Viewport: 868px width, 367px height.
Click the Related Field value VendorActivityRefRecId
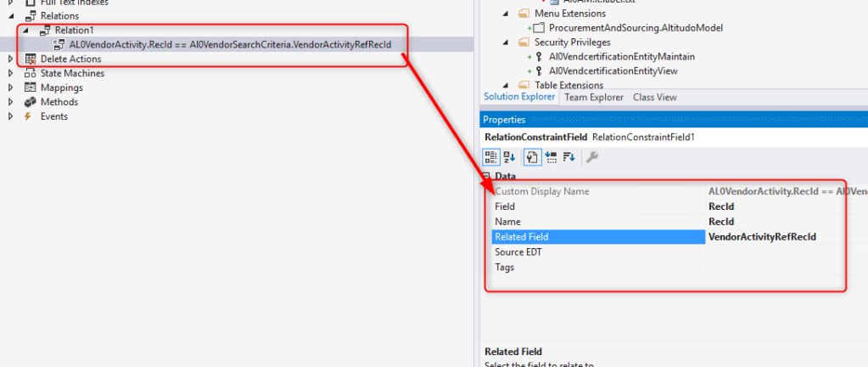click(762, 237)
